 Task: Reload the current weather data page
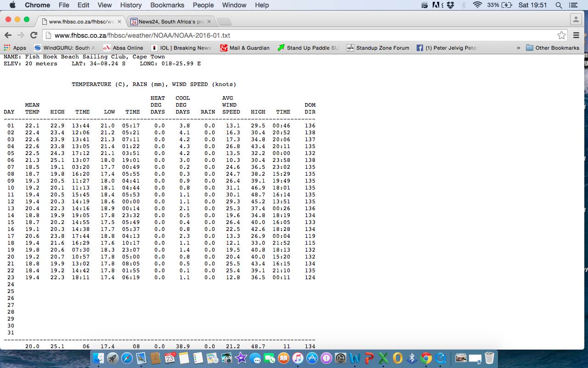click(x=34, y=35)
